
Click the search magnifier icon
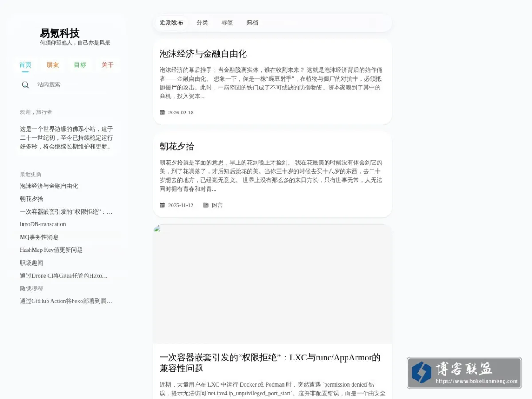[25, 85]
